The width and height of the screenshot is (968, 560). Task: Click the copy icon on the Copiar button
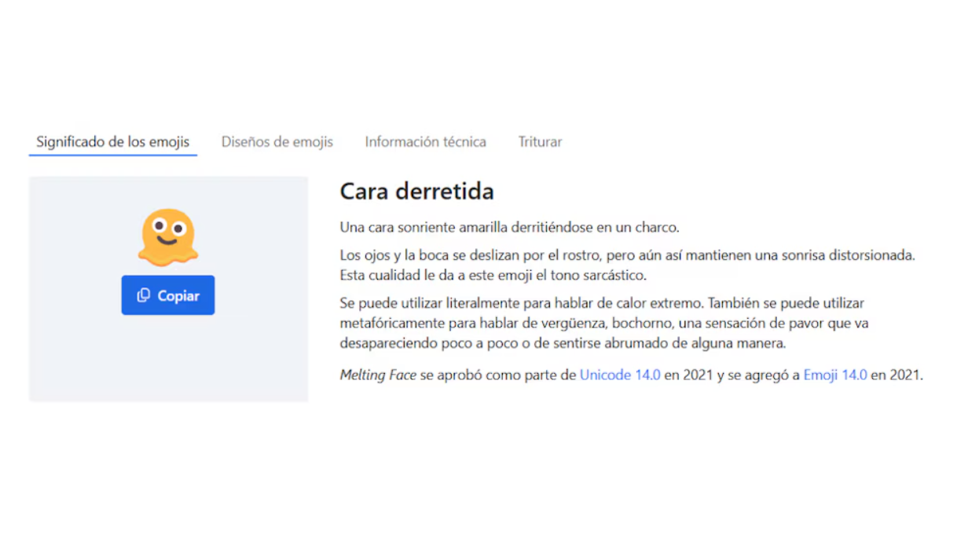pos(144,295)
